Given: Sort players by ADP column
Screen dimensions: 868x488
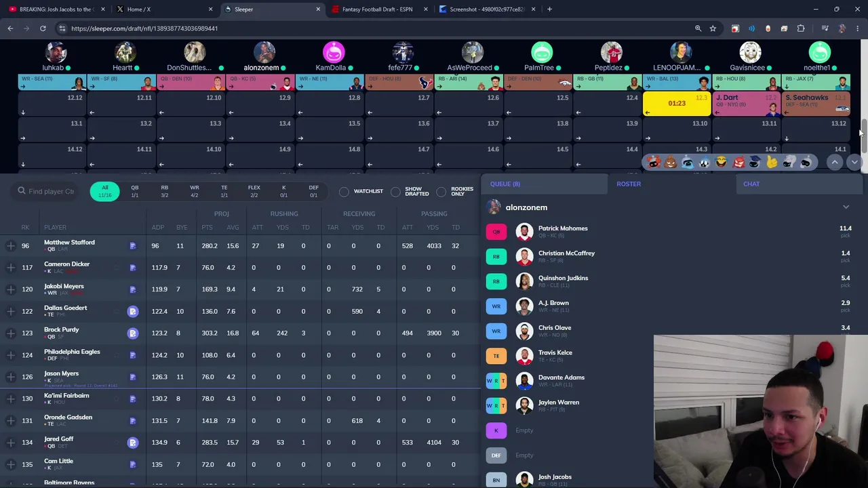Looking at the screenshot, I should point(158,228).
